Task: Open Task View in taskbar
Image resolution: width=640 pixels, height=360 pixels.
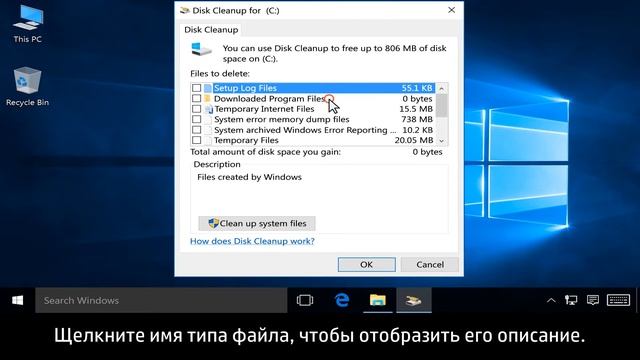Action: (305, 300)
